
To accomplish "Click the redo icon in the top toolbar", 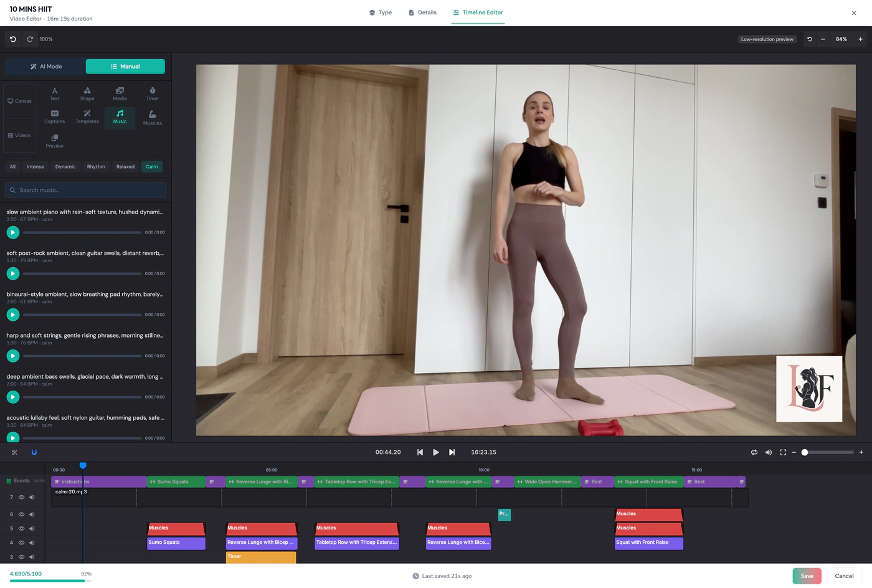I will [30, 39].
